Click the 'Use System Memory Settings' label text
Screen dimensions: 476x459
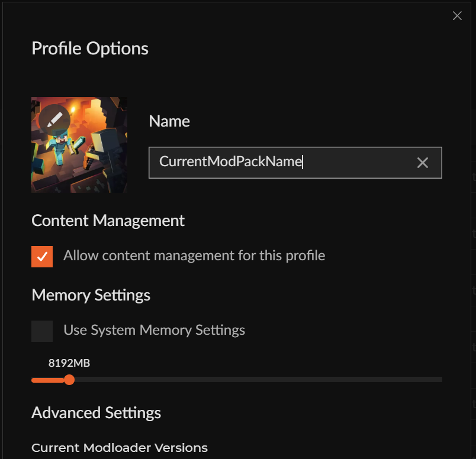tap(154, 330)
